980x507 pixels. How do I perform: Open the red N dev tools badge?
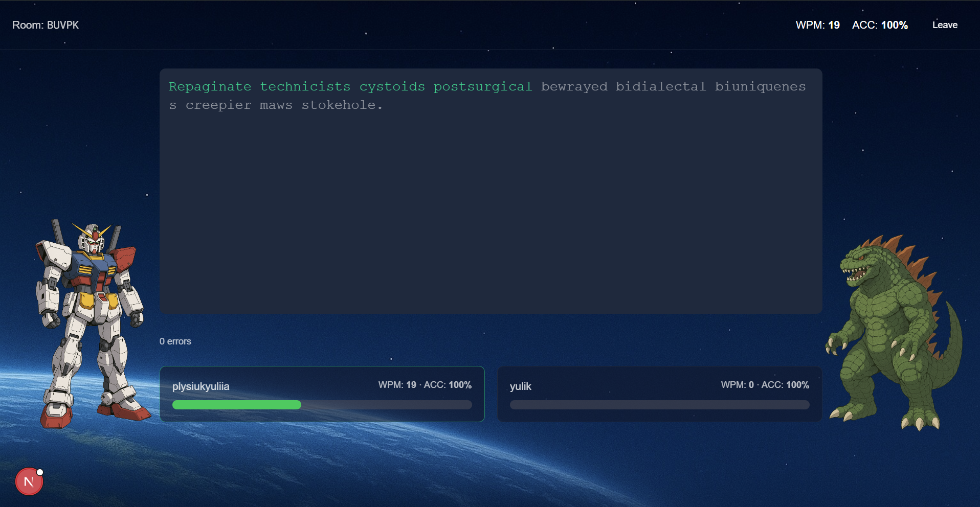[x=29, y=481]
